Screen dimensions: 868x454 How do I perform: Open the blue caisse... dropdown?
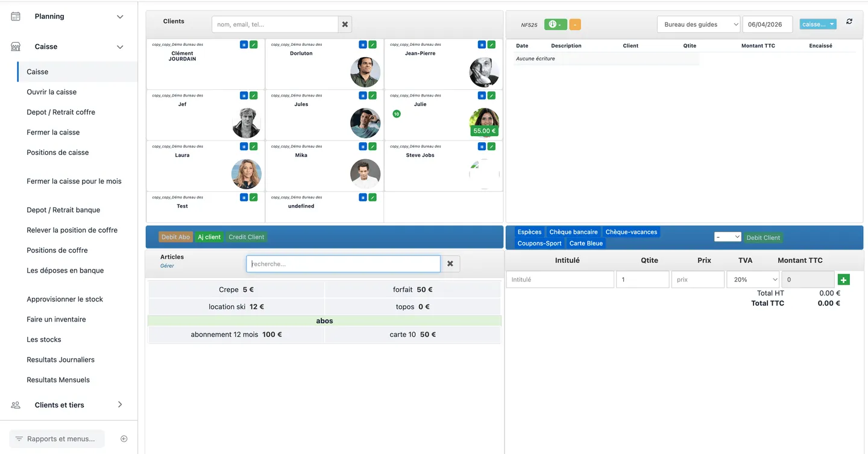(x=818, y=24)
